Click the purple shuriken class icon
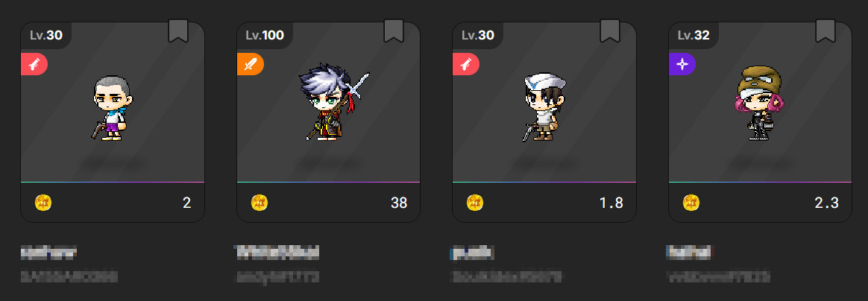 coord(682,64)
